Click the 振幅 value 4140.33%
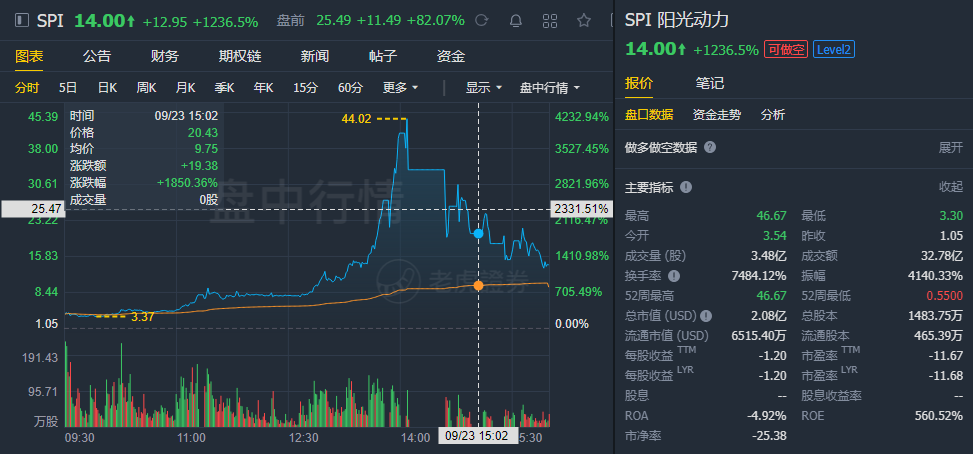973x454 pixels. [936, 276]
